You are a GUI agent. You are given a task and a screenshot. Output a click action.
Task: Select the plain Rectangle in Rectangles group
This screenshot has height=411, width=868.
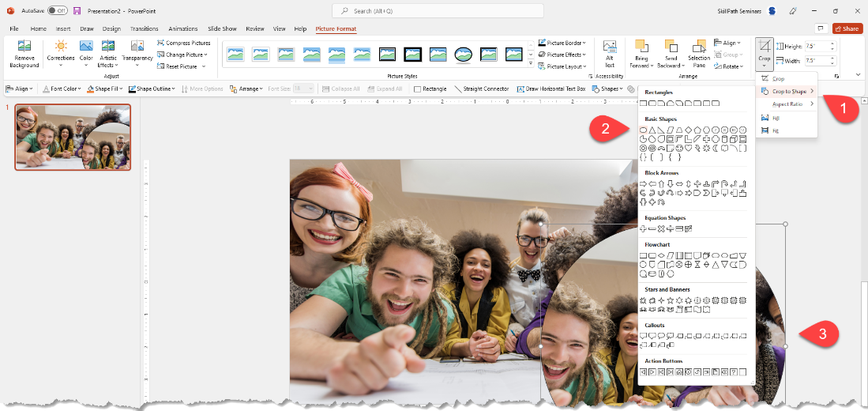643,103
